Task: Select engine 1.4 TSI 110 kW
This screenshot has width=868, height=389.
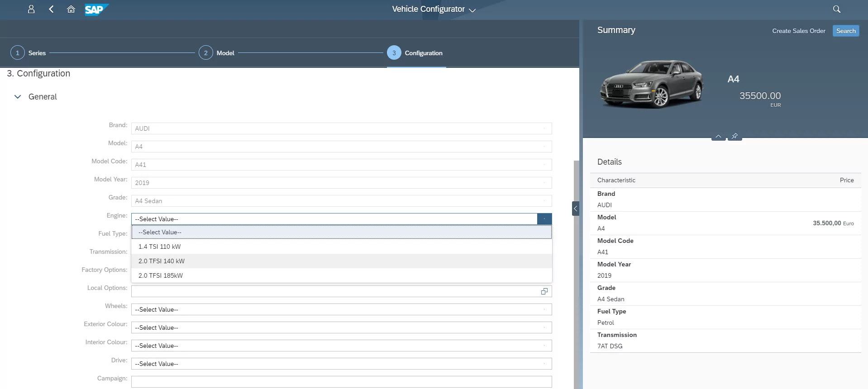Action: [342, 247]
